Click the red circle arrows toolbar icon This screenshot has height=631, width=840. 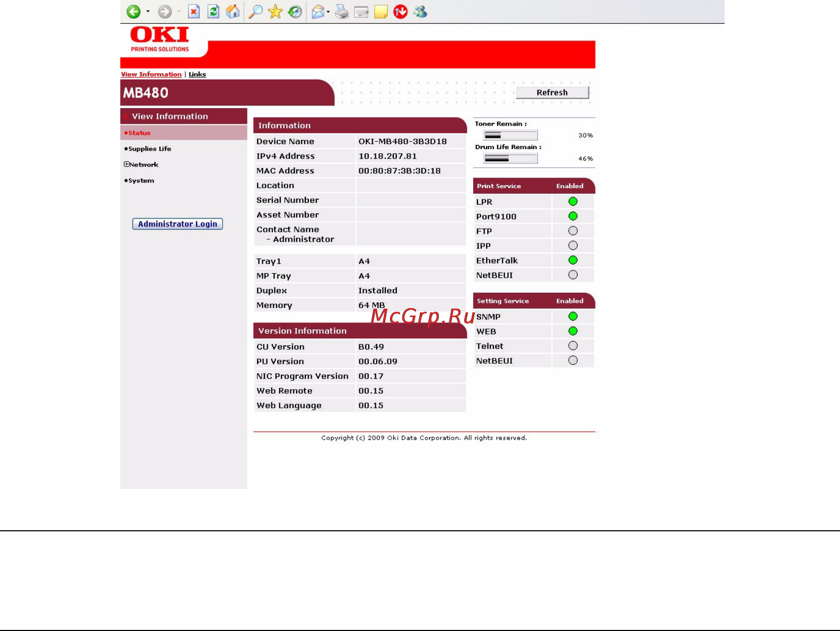(x=401, y=12)
